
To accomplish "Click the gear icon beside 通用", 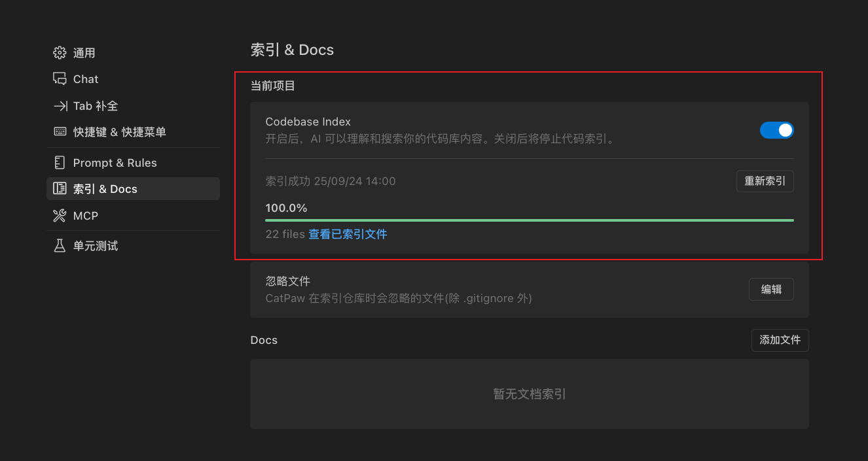I will (60, 52).
